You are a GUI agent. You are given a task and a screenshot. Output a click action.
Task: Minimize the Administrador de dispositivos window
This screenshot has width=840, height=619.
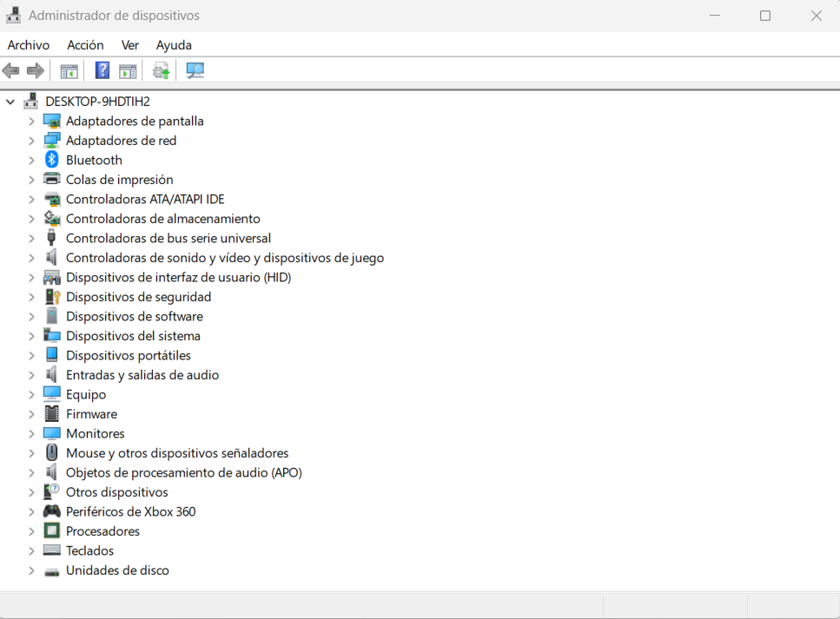[715, 16]
